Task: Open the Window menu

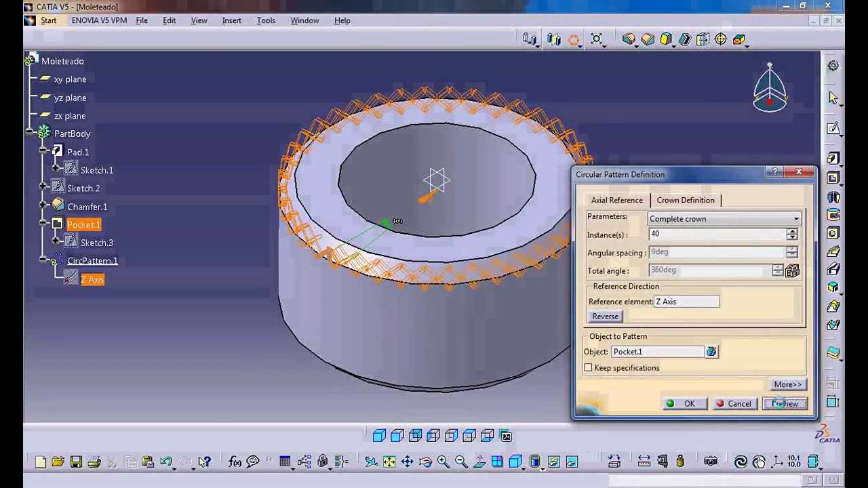Action: [304, 20]
